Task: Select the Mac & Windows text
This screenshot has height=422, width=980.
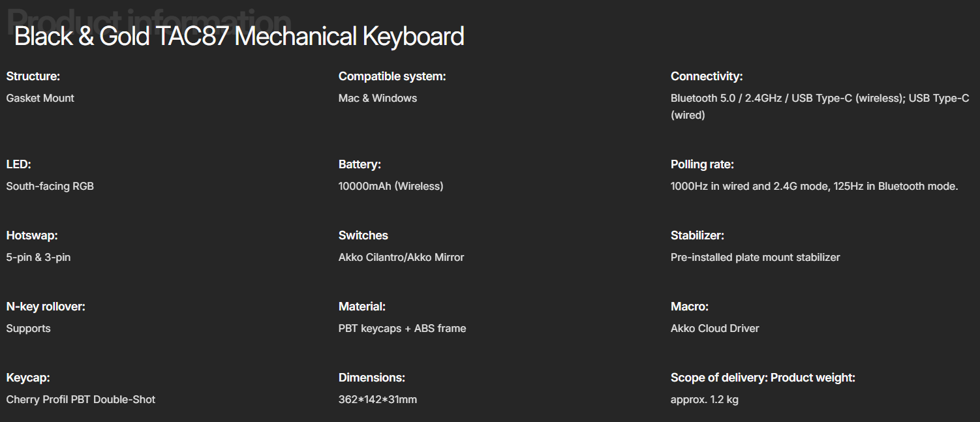Action: point(378,98)
